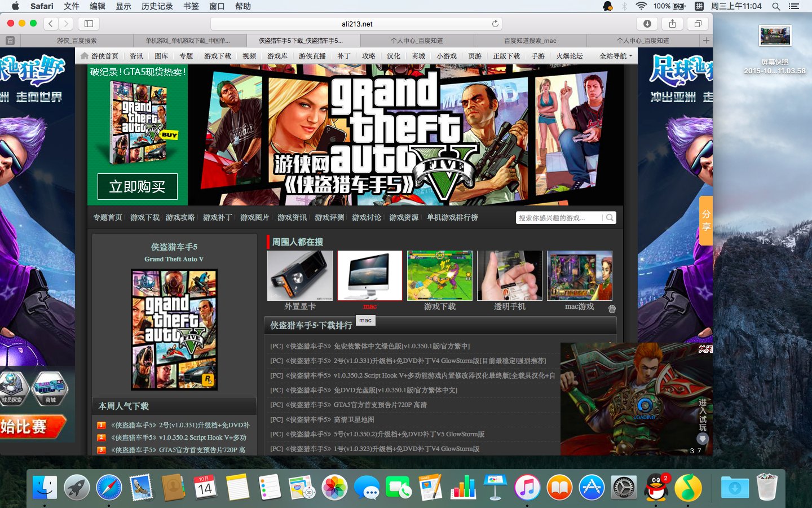Show all tabs overview icon
The width and height of the screenshot is (812, 508).
pyautogui.click(x=698, y=24)
